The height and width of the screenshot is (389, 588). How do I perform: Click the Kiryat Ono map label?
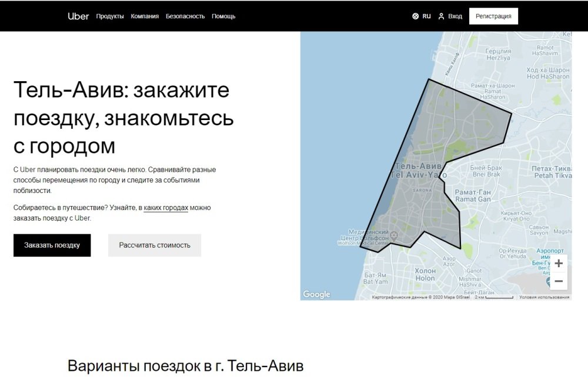(516, 216)
